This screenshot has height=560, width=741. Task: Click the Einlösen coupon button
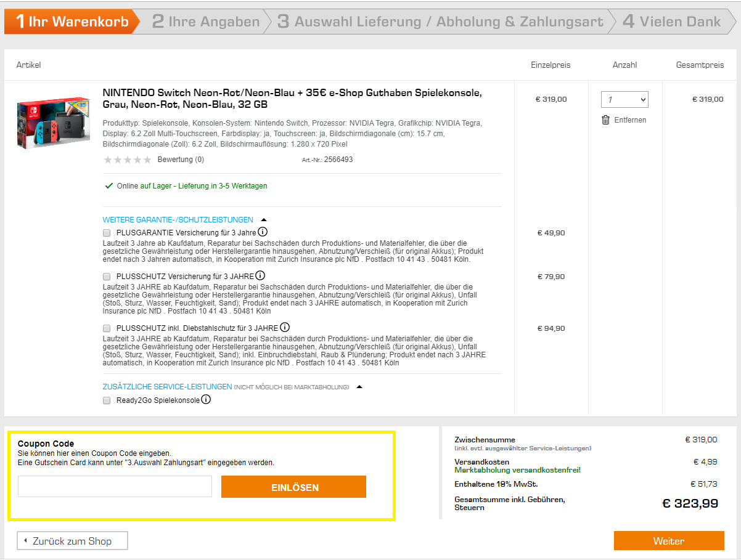point(294,487)
